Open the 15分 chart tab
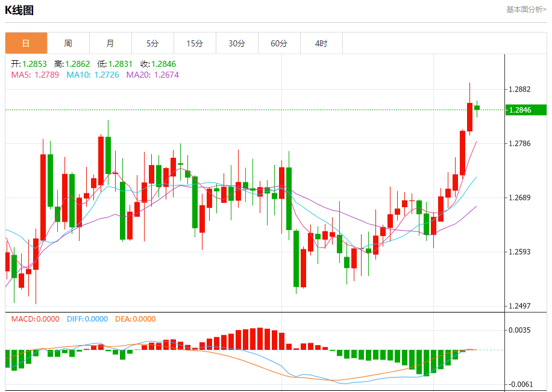The height and width of the screenshot is (392, 552). [x=195, y=43]
